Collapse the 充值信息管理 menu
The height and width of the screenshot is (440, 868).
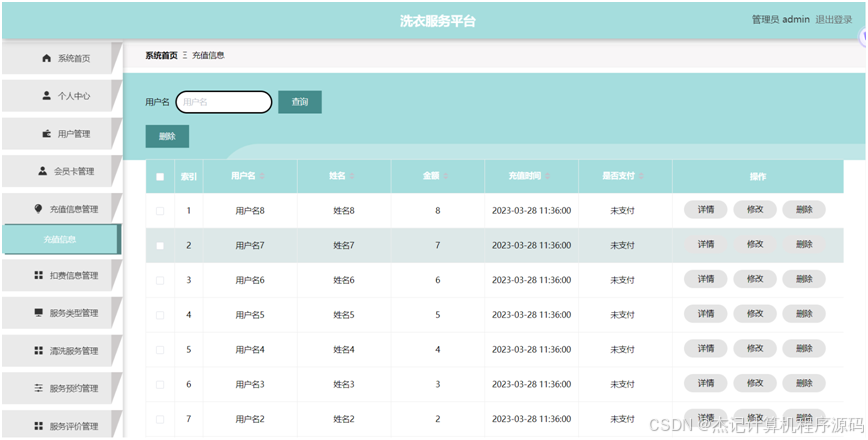(61, 209)
